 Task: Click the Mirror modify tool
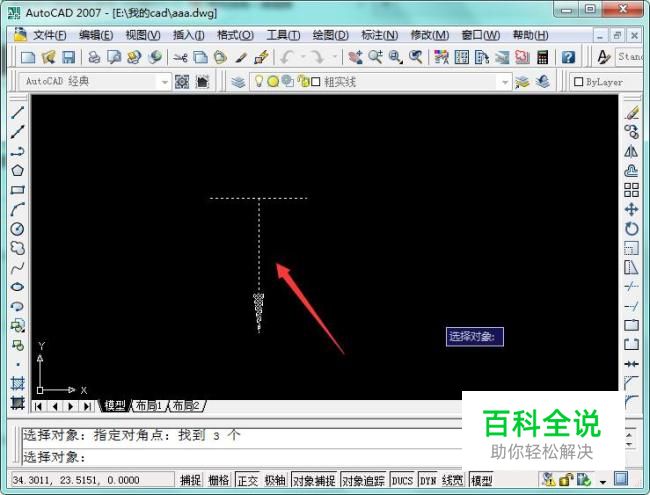tap(631, 151)
